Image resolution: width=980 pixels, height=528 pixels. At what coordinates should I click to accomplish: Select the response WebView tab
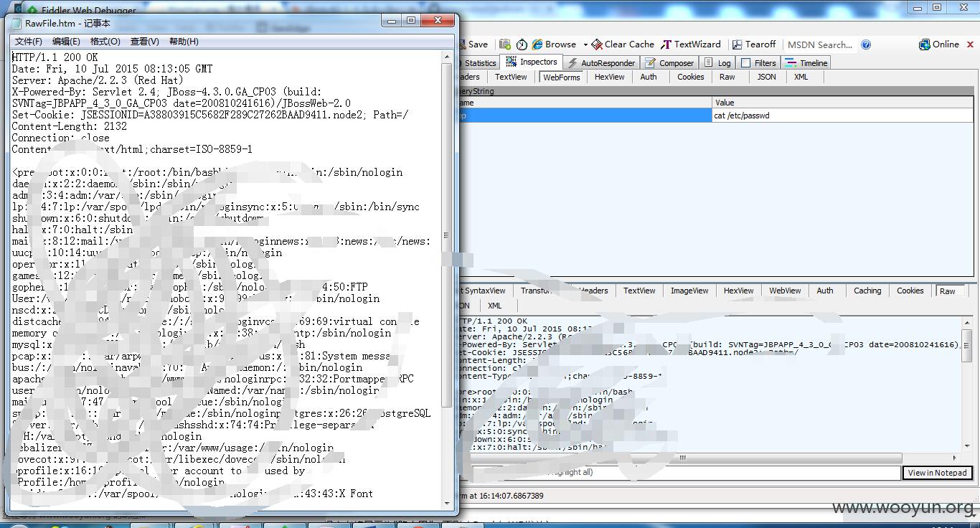pos(785,291)
